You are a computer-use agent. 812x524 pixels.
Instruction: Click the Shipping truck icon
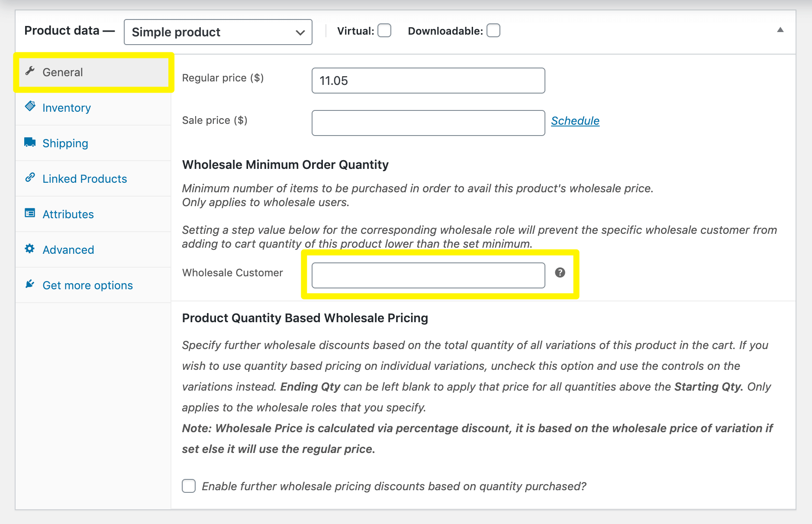30,142
